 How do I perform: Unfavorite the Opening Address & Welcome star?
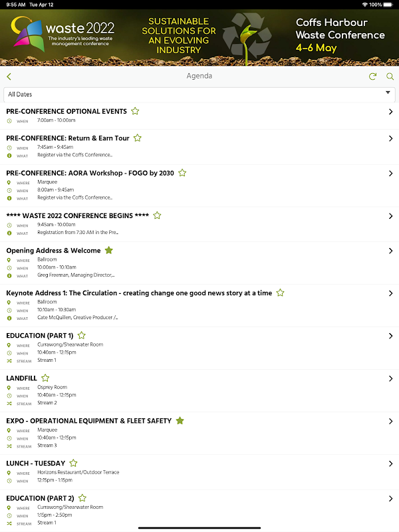[x=108, y=251]
